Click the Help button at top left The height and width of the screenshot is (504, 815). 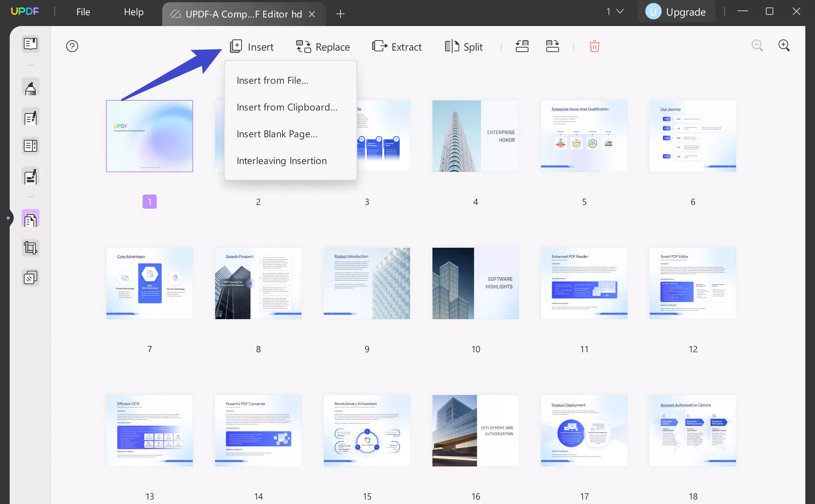click(133, 11)
